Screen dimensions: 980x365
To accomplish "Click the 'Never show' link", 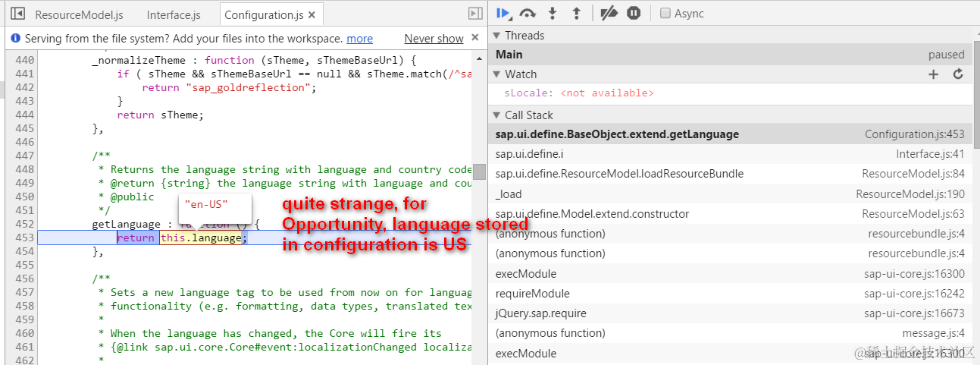I will [434, 39].
